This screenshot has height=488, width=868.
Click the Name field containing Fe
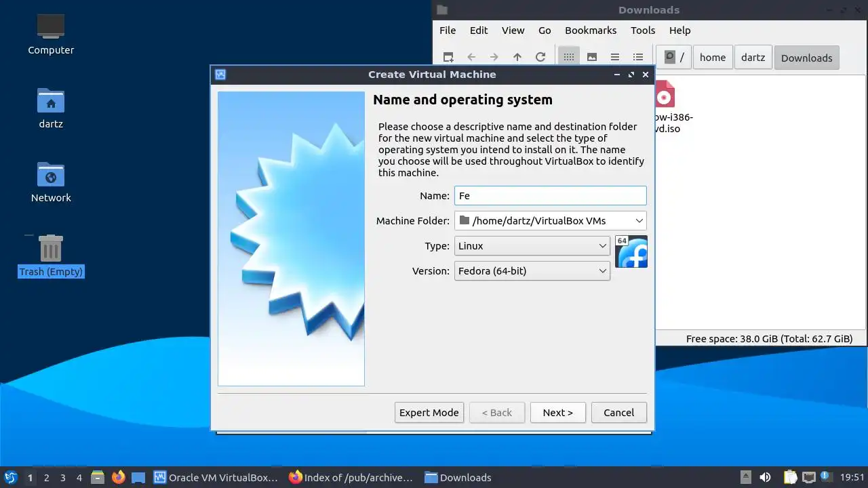click(550, 196)
